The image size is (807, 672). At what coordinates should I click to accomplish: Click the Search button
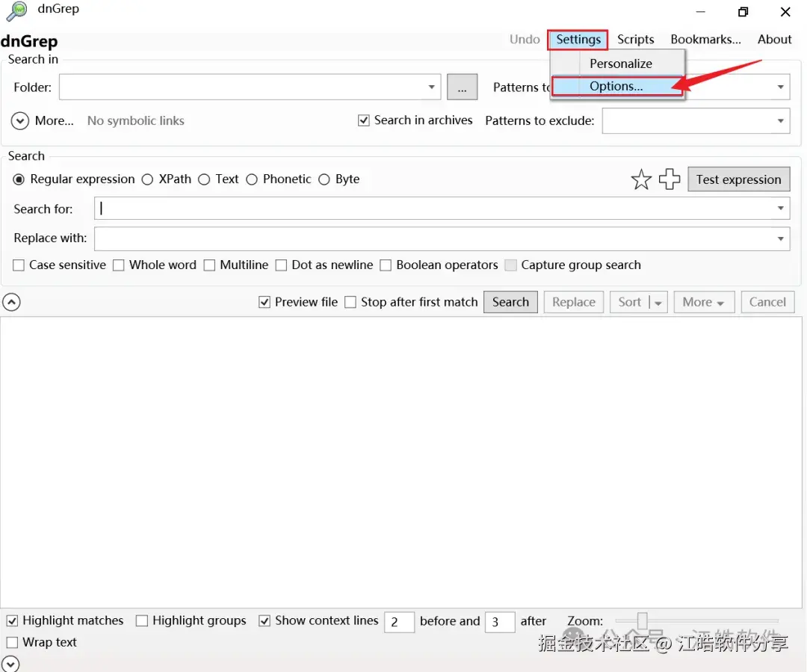pos(510,302)
